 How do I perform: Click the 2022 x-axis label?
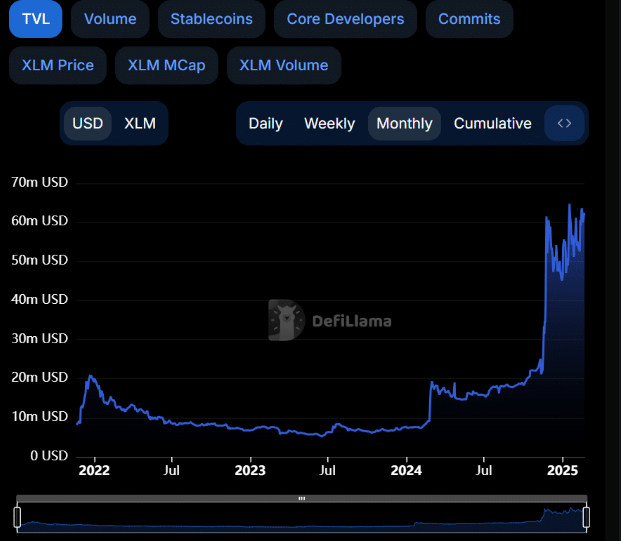click(x=94, y=471)
